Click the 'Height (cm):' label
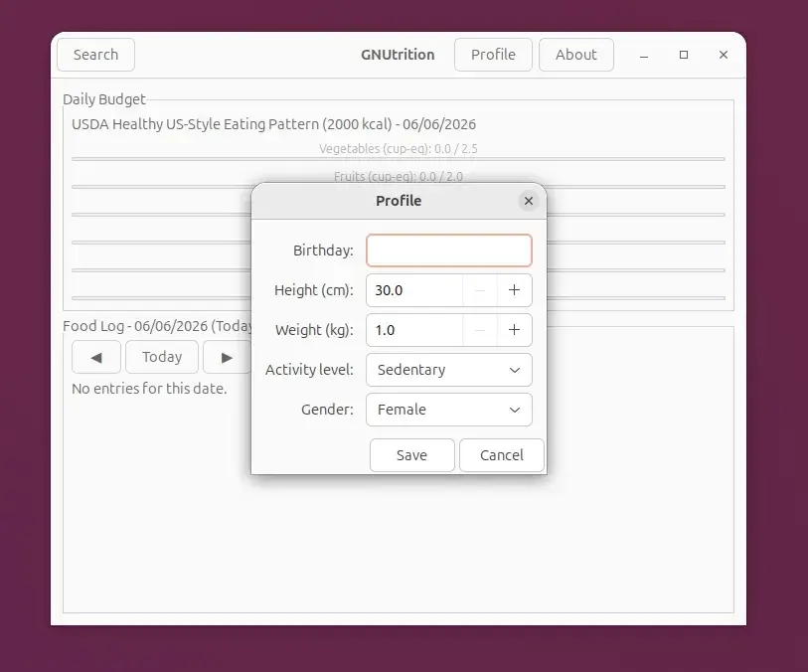The width and height of the screenshot is (808, 672). [314, 290]
